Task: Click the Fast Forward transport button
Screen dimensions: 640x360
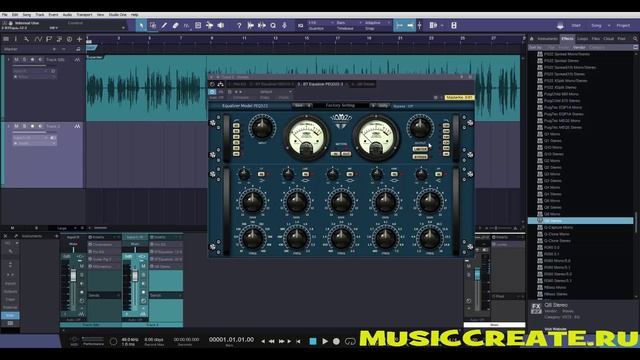Action: [281, 341]
